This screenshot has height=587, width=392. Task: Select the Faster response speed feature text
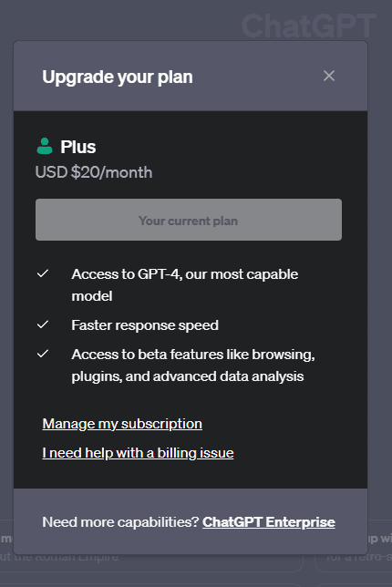(145, 324)
